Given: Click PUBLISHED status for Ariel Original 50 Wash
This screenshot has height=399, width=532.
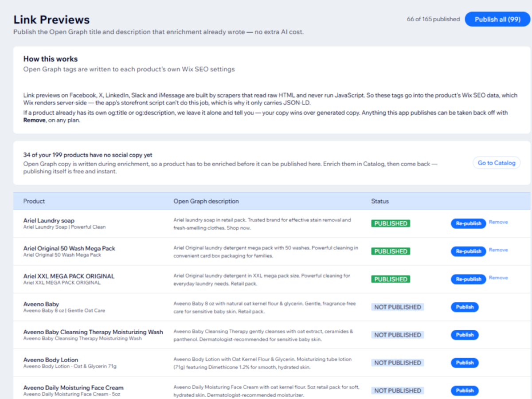Looking at the screenshot, I should (x=391, y=251).
